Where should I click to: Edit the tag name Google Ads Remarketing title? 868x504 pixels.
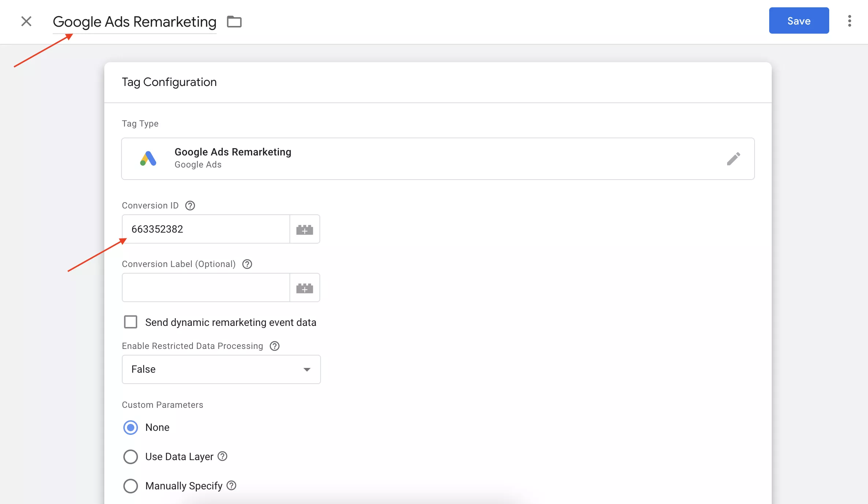pos(135,22)
